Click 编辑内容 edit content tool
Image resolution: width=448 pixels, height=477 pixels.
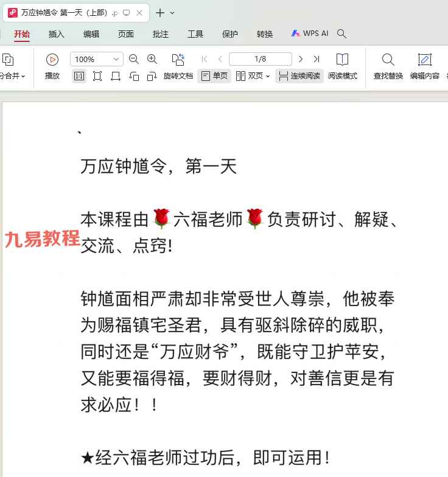point(425,67)
